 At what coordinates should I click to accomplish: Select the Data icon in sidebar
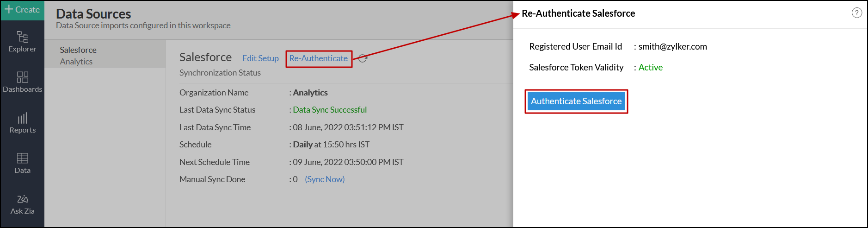point(22,163)
